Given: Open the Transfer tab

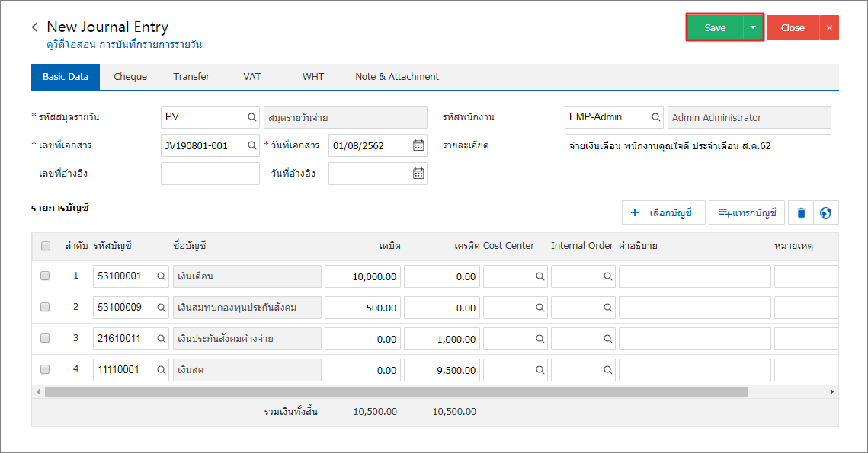Looking at the screenshot, I should point(191,77).
